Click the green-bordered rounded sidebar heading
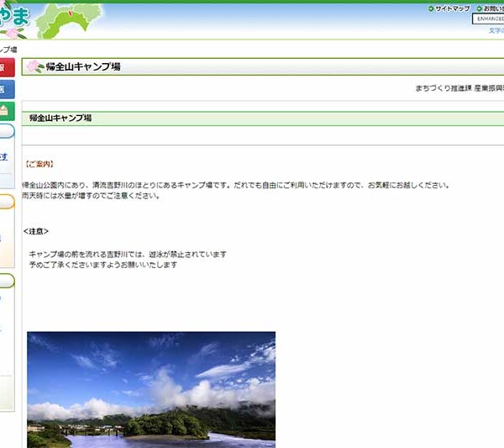Image resolution: width=504 pixels, height=448 pixels. 7,281
